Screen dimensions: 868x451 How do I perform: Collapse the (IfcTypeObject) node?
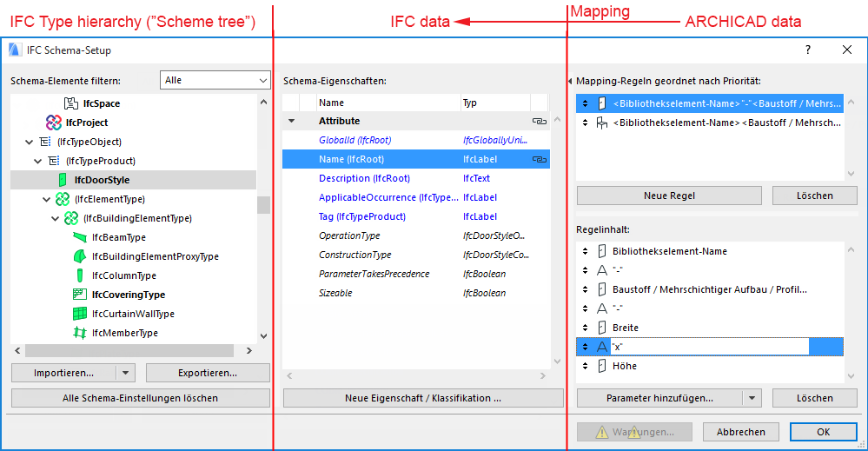(x=29, y=143)
